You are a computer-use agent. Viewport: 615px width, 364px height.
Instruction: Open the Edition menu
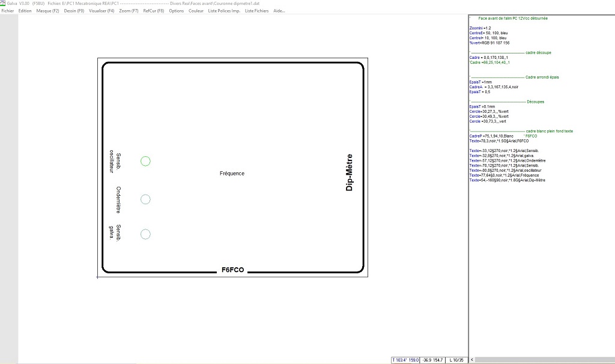coord(25,11)
